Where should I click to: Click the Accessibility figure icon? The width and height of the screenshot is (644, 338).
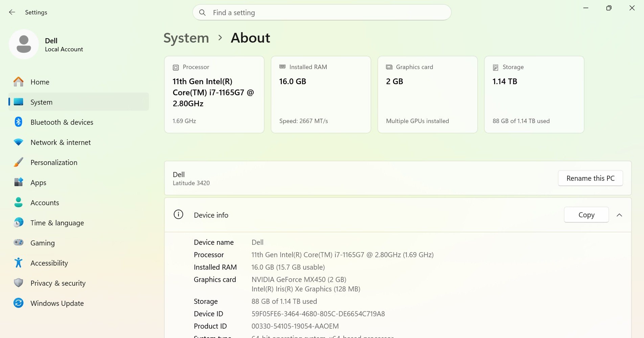click(19, 263)
